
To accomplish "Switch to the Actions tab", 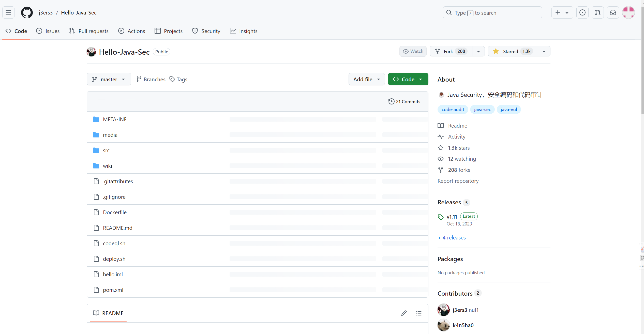I will [x=132, y=31].
